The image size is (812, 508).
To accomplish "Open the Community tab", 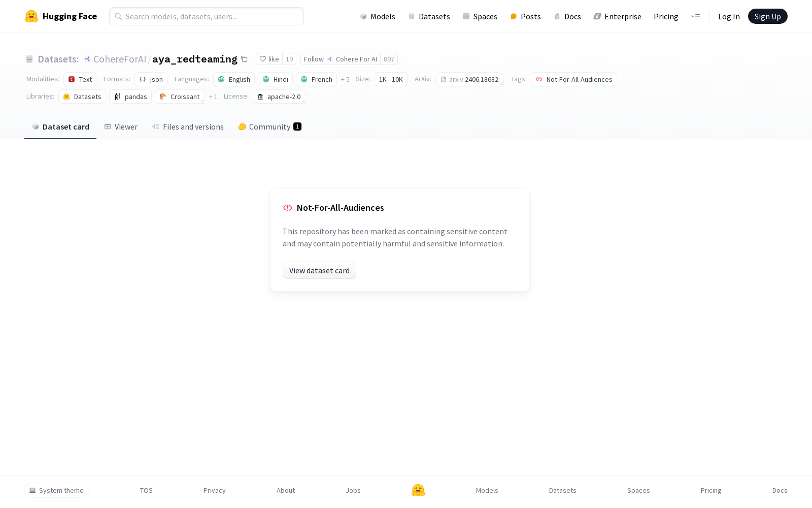I will click(269, 127).
